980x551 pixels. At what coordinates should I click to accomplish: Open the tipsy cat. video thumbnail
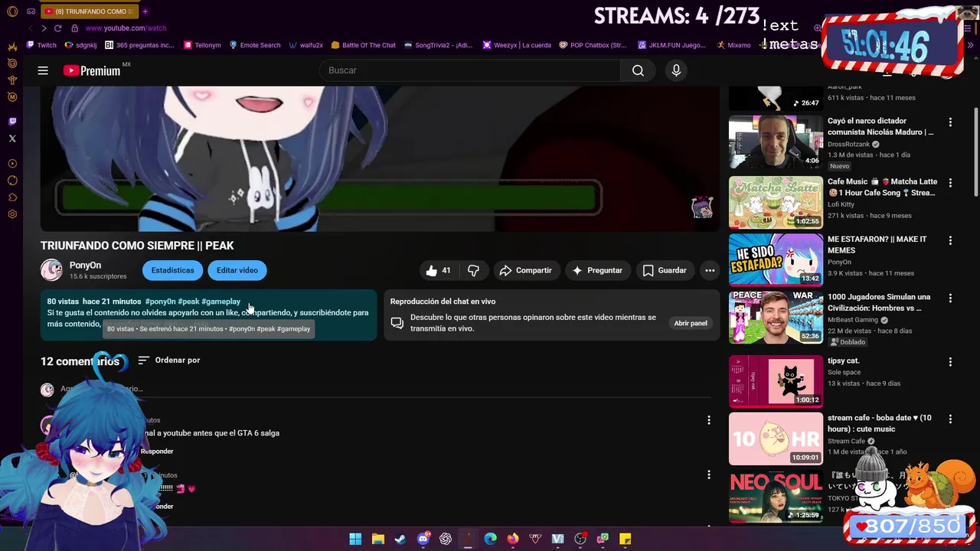tap(776, 381)
